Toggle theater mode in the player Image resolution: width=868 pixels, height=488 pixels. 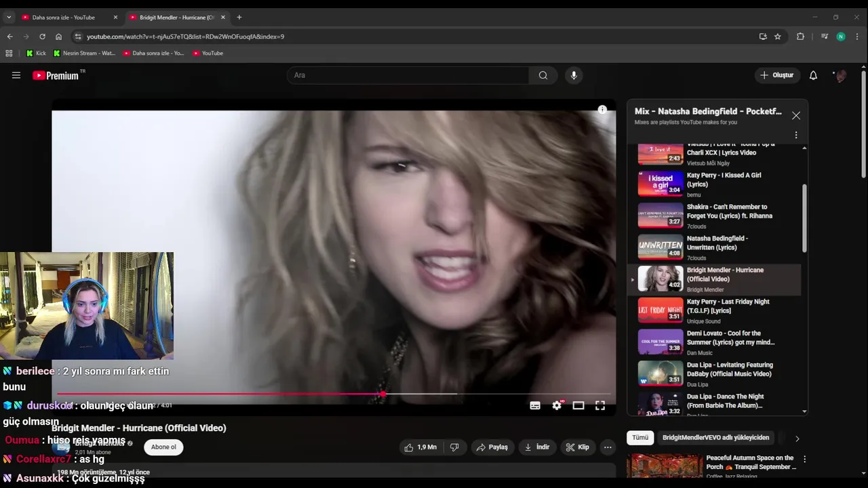point(578,405)
